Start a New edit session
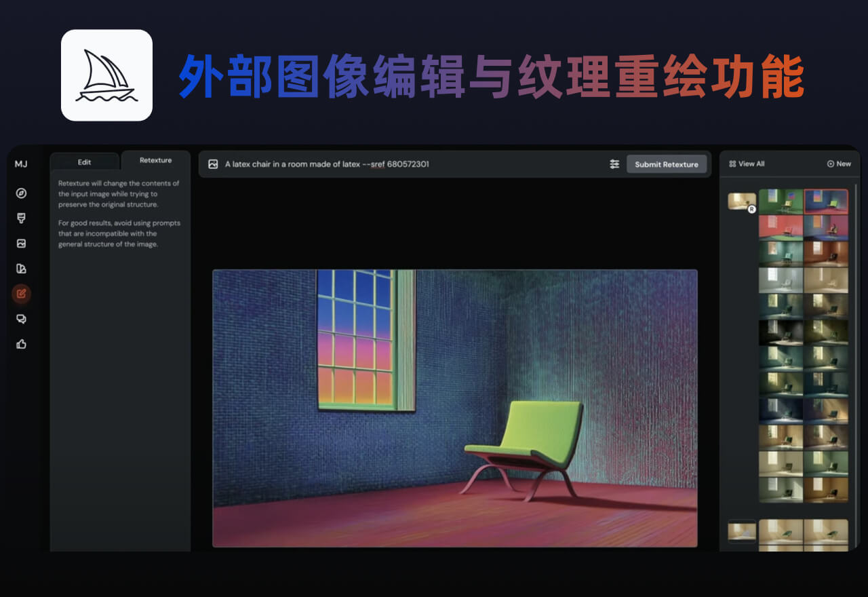This screenshot has width=868, height=597. pos(839,163)
